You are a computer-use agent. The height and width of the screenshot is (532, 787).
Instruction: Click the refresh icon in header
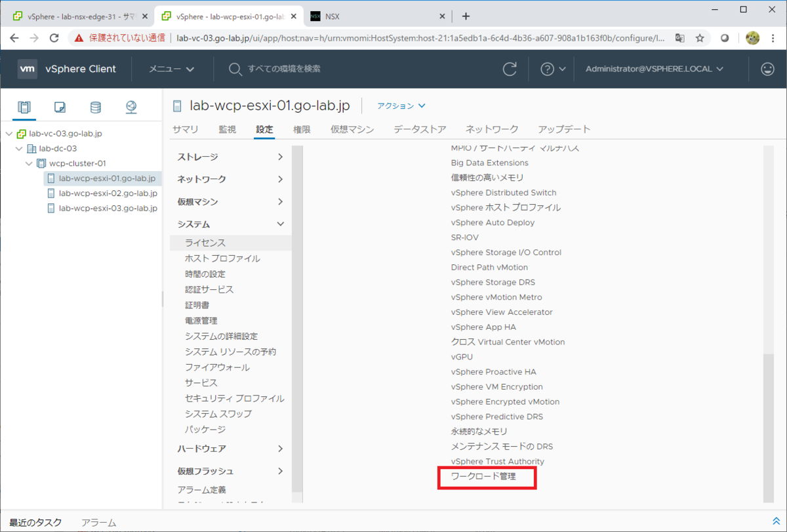[510, 69]
